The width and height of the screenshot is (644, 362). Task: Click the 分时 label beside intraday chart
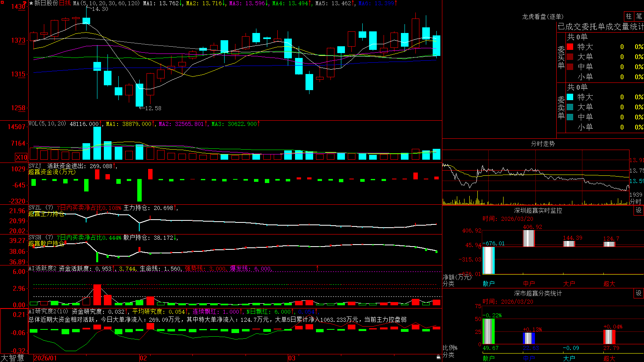(x=636, y=202)
